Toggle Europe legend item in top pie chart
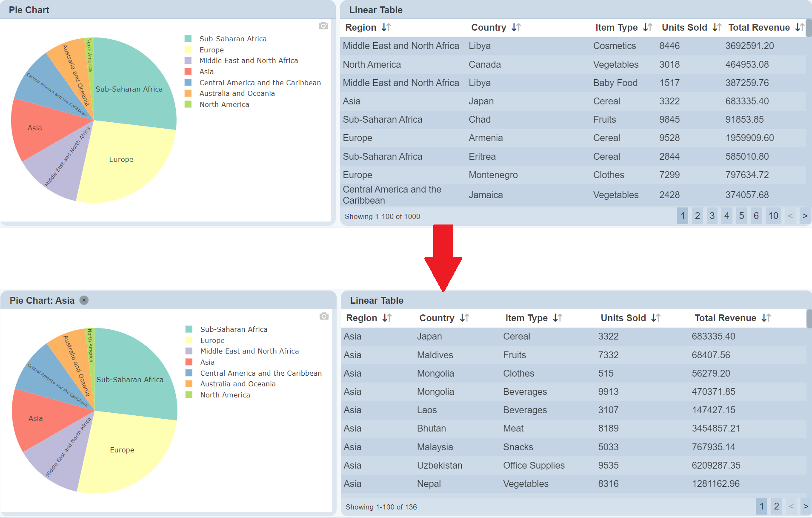This screenshot has height=518, width=812. pos(212,50)
